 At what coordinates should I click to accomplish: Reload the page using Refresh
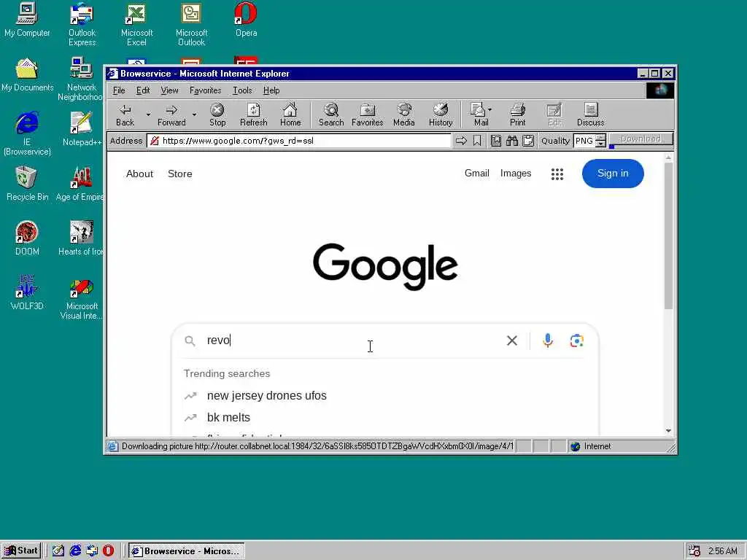[x=253, y=114]
